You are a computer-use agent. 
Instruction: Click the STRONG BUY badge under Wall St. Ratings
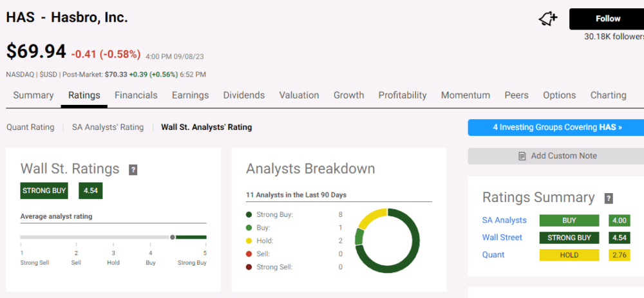point(44,191)
